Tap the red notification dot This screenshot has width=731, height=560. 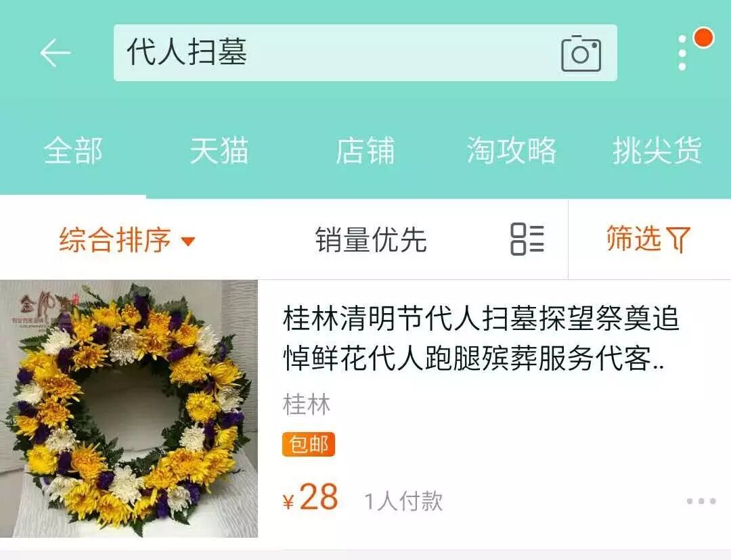point(704,38)
